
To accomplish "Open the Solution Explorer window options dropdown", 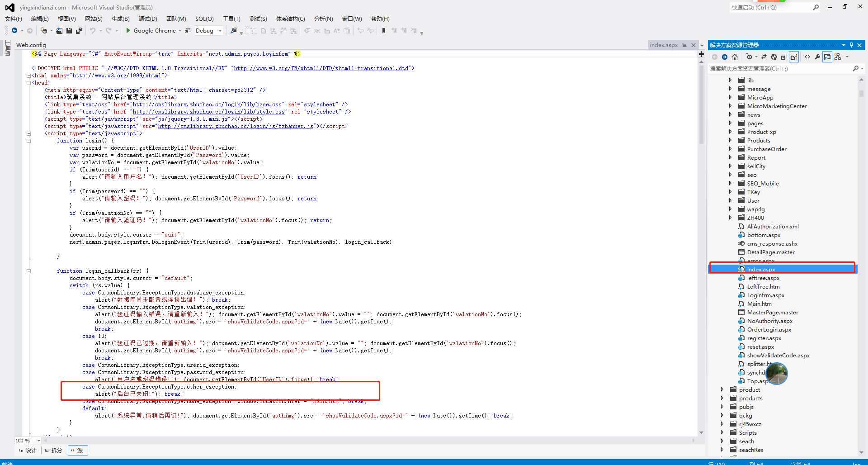I will tap(844, 45).
